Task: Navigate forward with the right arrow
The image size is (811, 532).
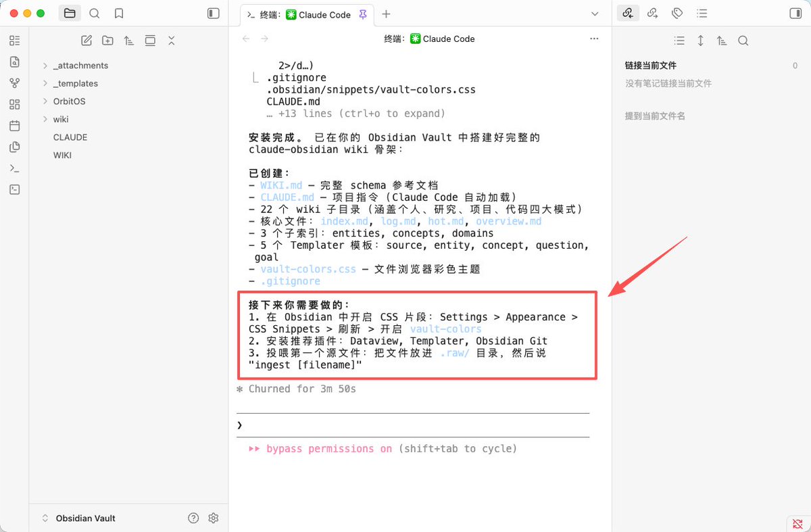Action: pyautogui.click(x=264, y=39)
